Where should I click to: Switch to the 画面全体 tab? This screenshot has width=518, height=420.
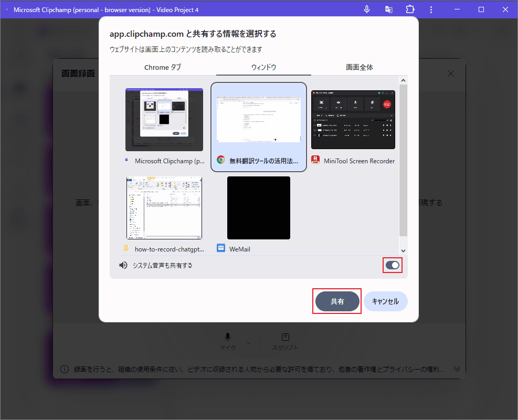360,67
